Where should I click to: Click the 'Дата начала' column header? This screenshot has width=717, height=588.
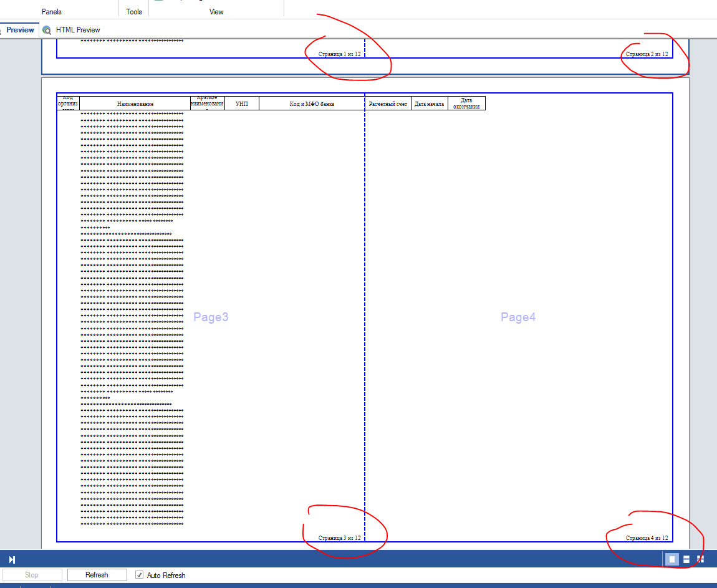430,104
